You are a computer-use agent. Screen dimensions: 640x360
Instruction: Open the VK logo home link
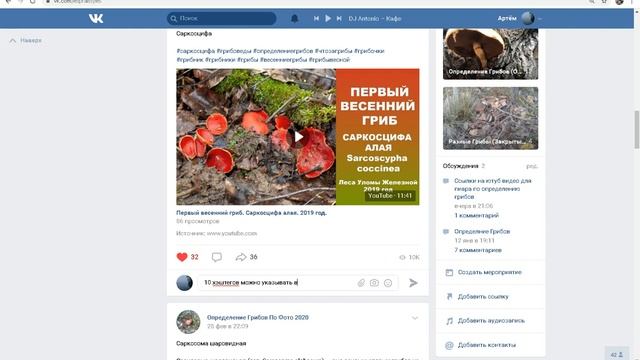96,18
